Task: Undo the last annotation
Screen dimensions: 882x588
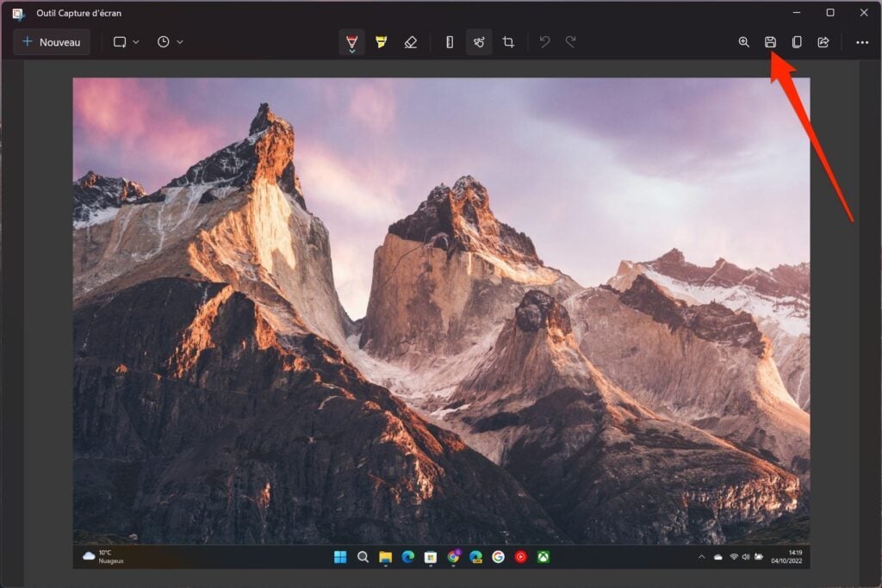Action: (x=544, y=41)
